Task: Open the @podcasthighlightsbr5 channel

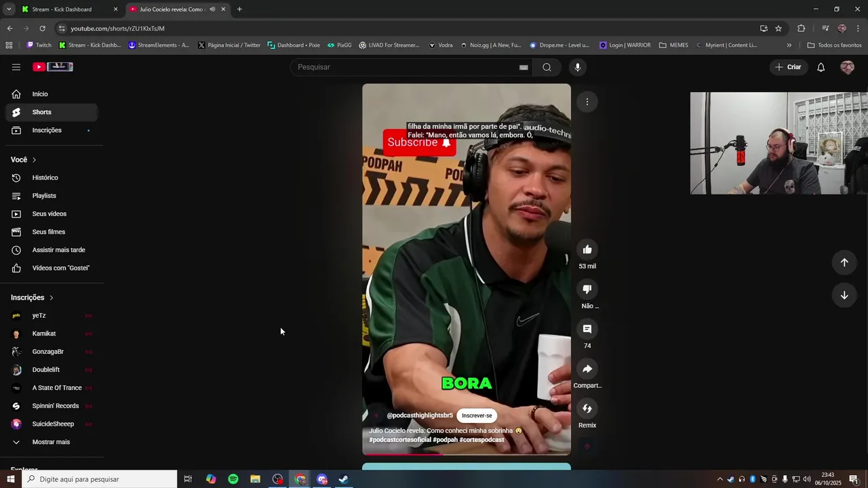Action: [420, 415]
